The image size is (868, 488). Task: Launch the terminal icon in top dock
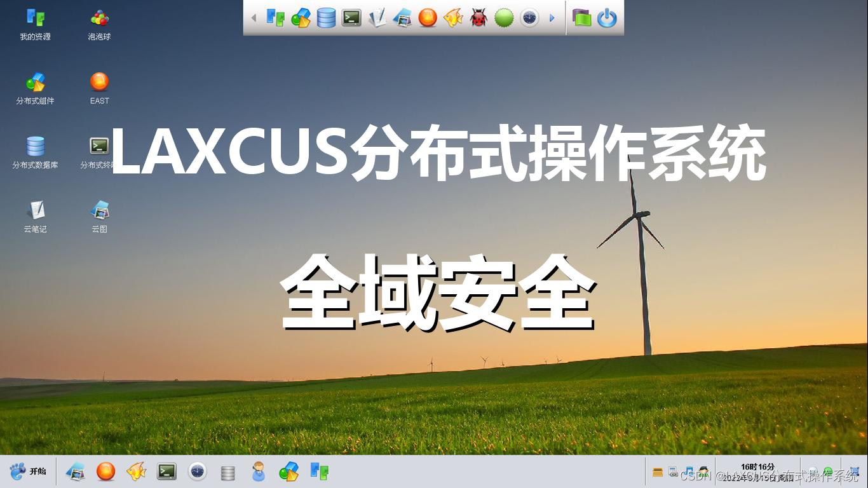click(351, 18)
